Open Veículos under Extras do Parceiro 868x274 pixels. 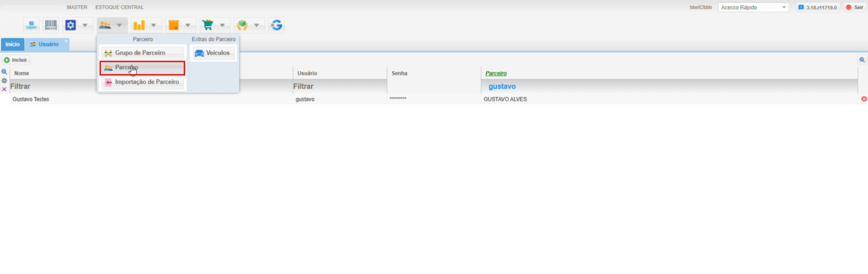tap(213, 53)
